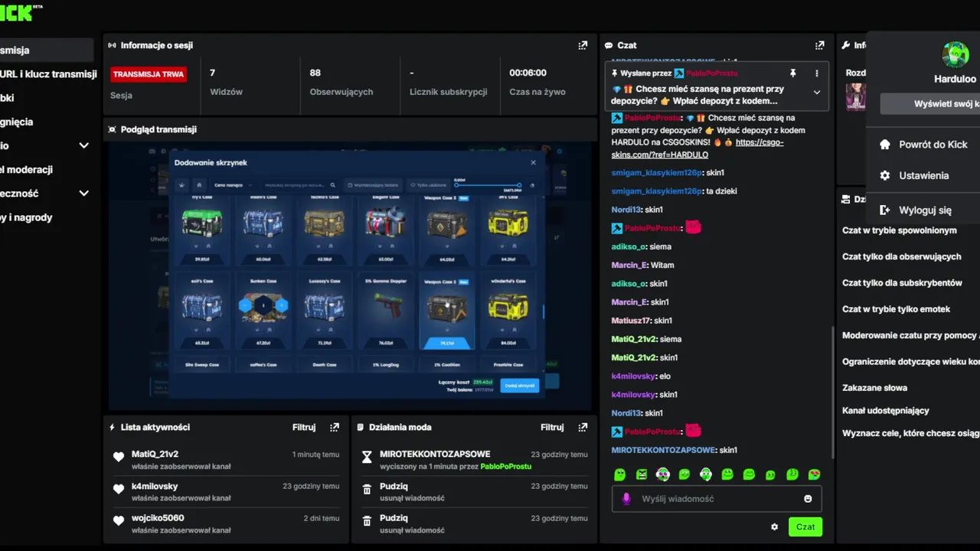Click the purple microphone icon in chat
The width and height of the screenshot is (980, 551).
click(626, 499)
